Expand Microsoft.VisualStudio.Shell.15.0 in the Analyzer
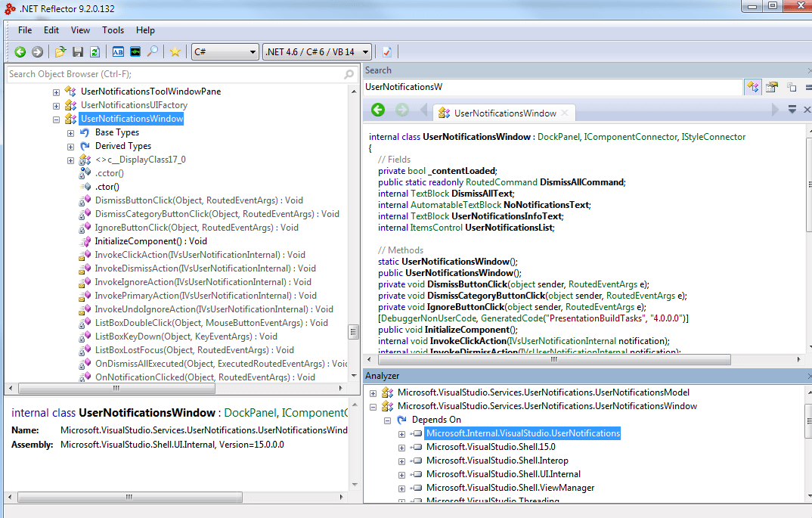Screen dimensions: 812x518 (x=402, y=448)
